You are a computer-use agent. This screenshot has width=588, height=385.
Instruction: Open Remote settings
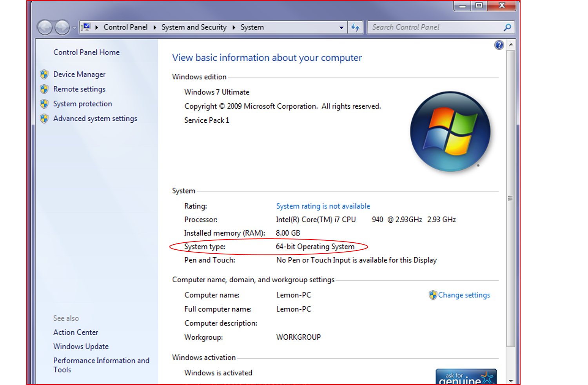pos(79,89)
